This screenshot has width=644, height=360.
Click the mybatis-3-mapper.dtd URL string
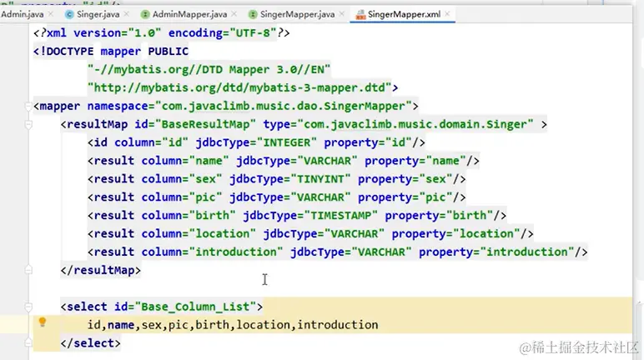(x=239, y=87)
